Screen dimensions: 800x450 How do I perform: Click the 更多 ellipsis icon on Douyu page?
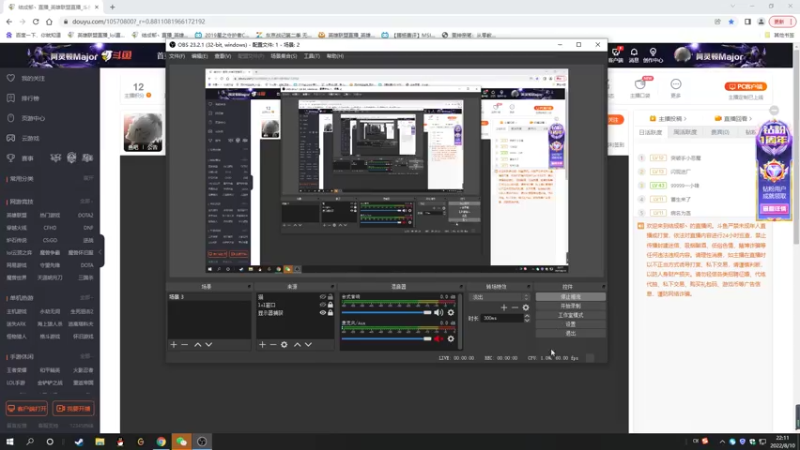click(676, 84)
